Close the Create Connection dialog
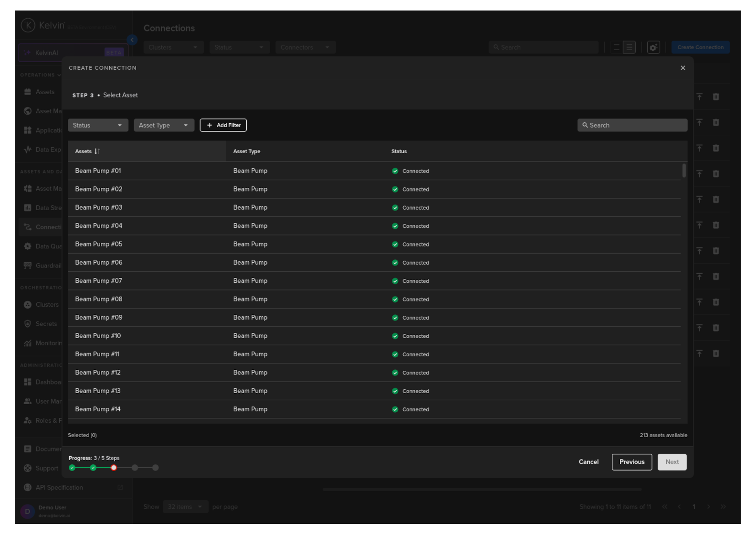756x535 pixels. [x=682, y=68]
